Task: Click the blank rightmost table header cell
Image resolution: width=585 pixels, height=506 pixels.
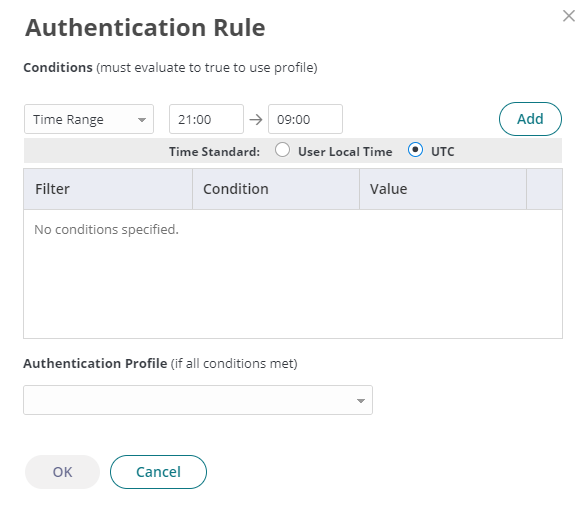Action: 544,189
